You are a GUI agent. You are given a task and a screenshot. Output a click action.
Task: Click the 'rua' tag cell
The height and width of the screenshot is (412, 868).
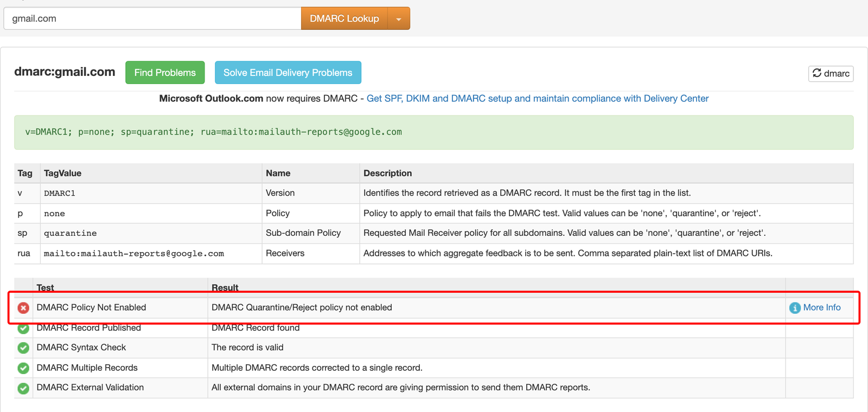(x=27, y=254)
